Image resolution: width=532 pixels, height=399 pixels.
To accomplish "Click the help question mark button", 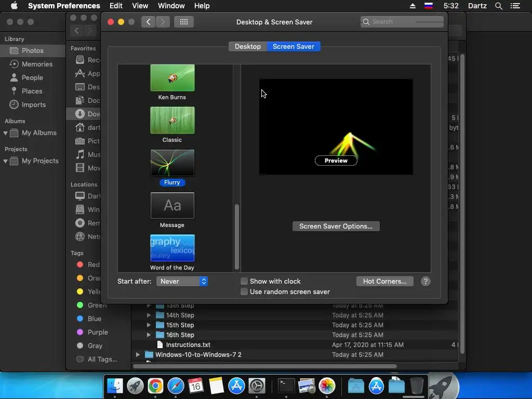I will coord(425,281).
